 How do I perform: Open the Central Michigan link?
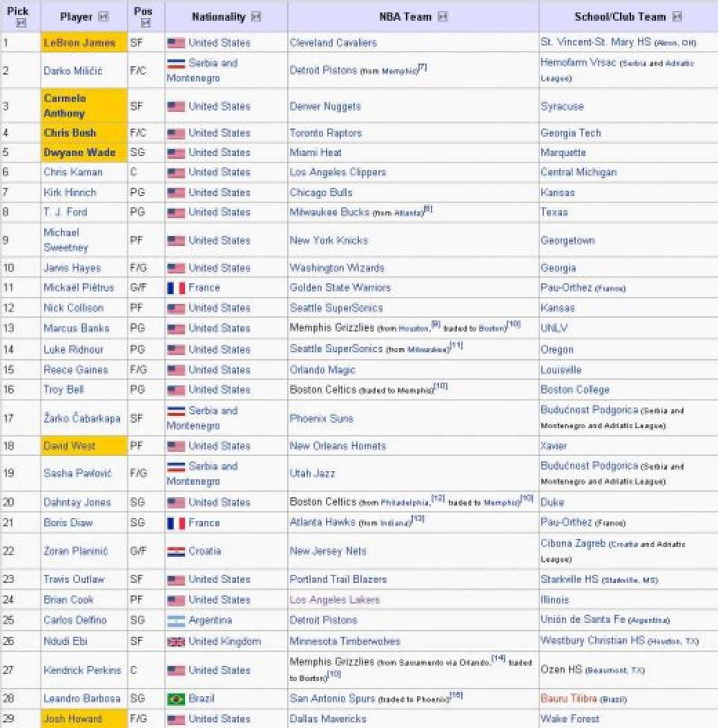click(579, 172)
